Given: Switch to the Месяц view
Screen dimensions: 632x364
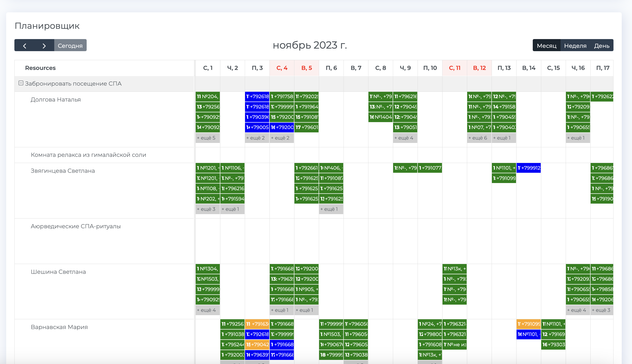Looking at the screenshot, I should point(546,45).
